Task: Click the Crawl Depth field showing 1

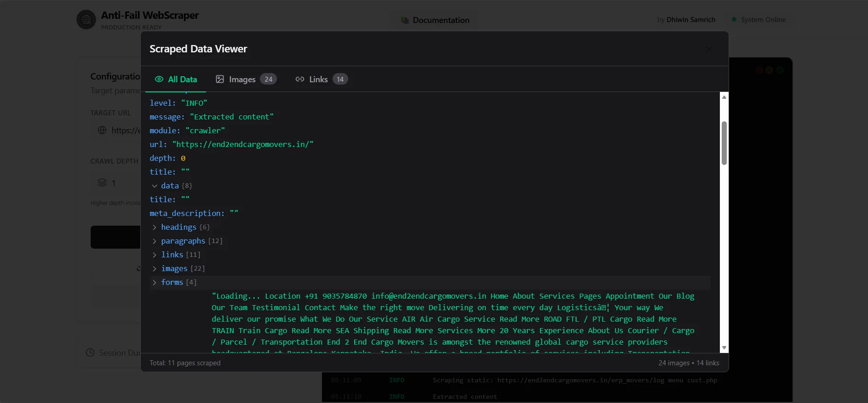Action: coord(116,183)
